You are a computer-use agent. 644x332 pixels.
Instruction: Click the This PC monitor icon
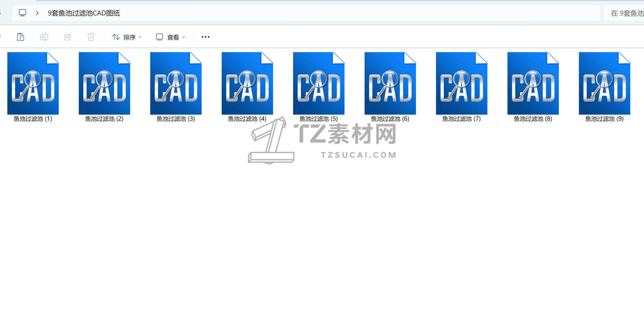23,13
